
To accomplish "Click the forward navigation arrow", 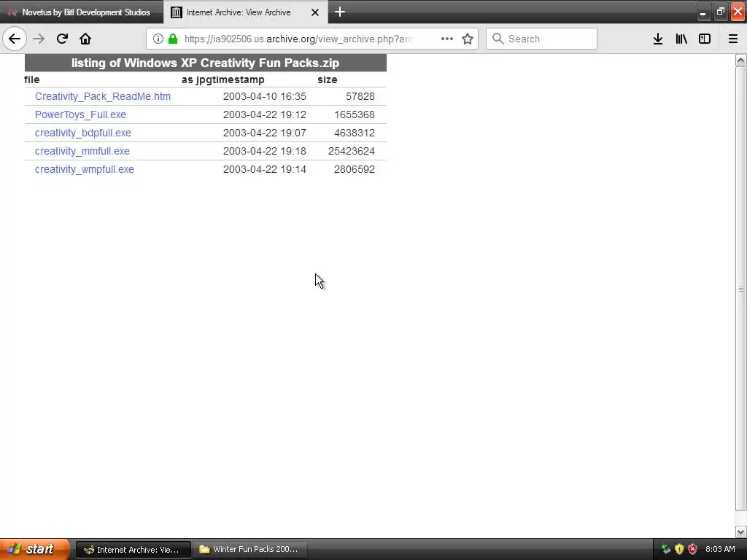I will tap(39, 39).
